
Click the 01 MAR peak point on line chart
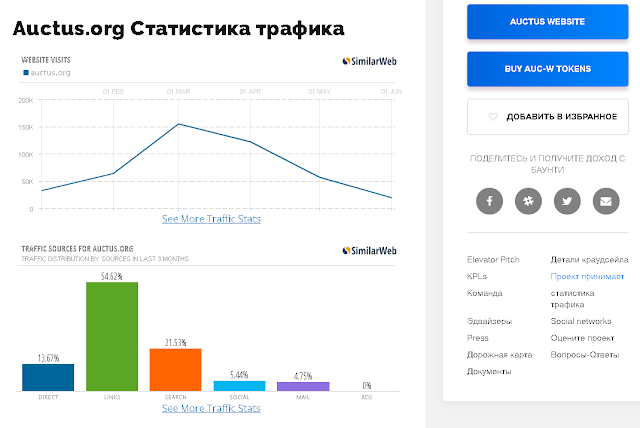[x=178, y=124]
